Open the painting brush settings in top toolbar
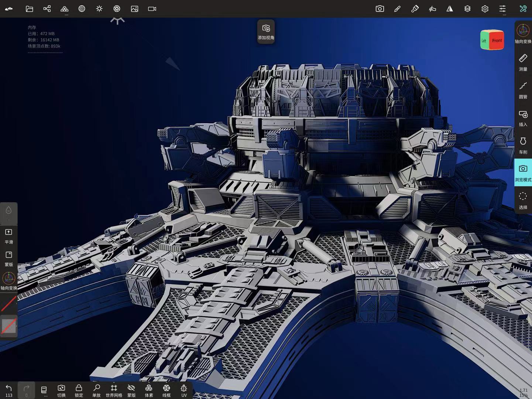 [x=398, y=8]
